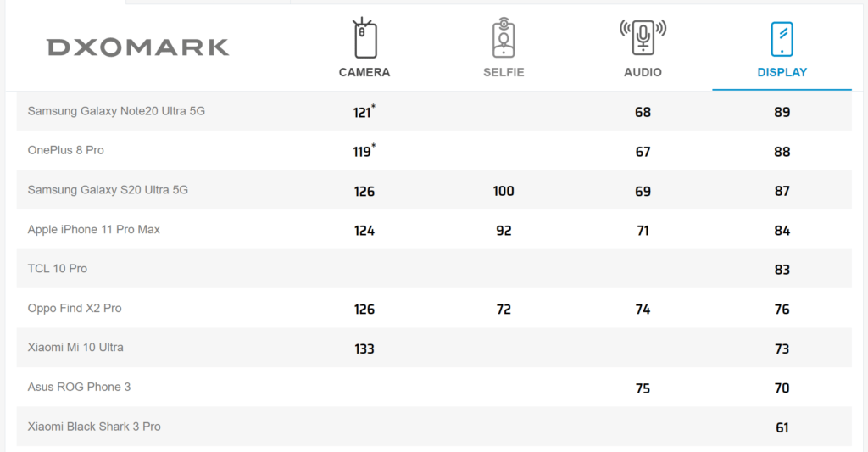The width and height of the screenshot is (868, 452).
Task: Select Xiaomi Mi 10 Ultra
Action: [x=75, y=348]
